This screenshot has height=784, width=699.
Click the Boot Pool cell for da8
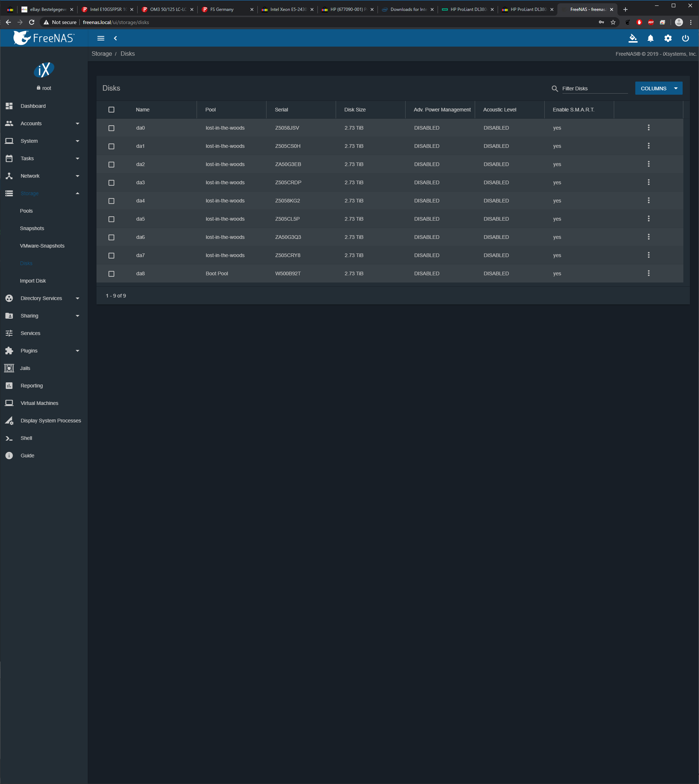pos(217,273)
